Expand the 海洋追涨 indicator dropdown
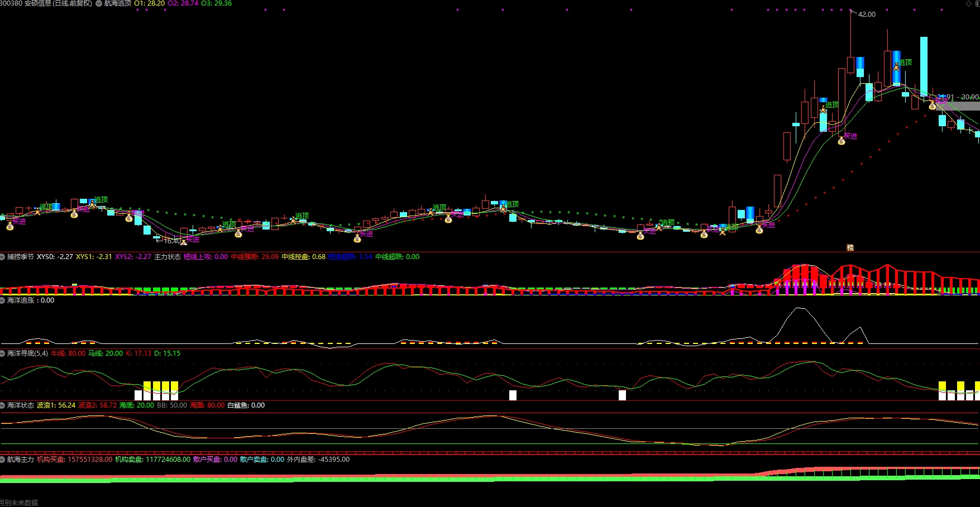Image resolution: width=980 pixels, height=507 pixels. pos(2,300)
